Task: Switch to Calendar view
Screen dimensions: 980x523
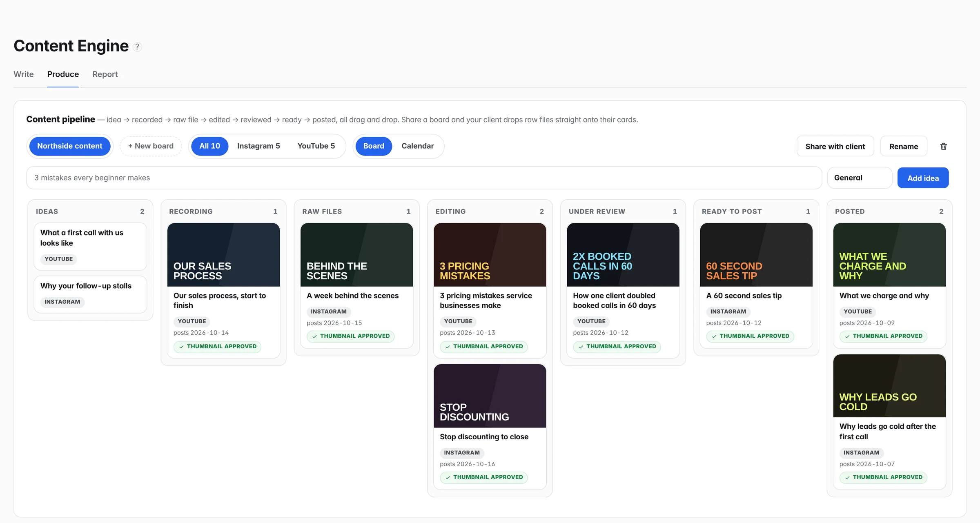Action: coord(417,146)
